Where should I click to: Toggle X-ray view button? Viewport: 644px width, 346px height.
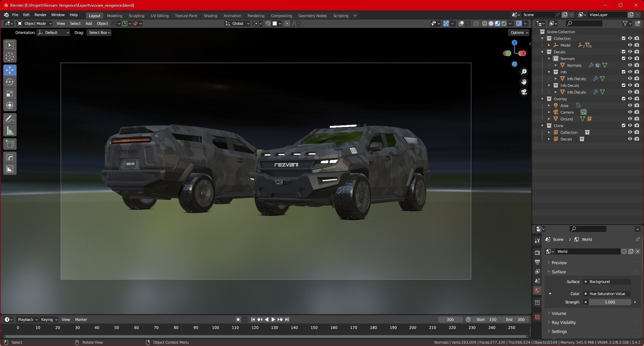476,23
